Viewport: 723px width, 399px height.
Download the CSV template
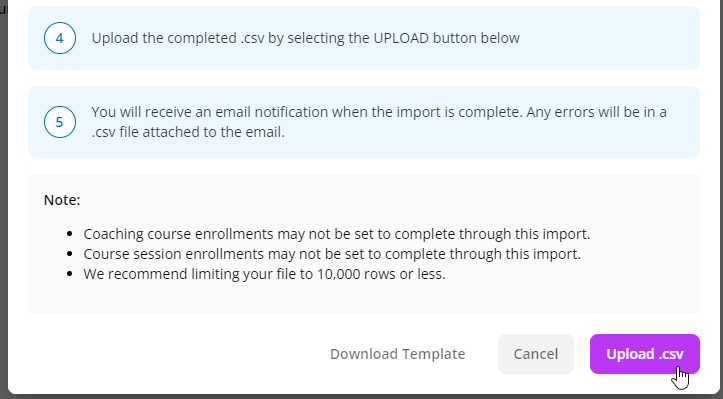(397, 354)
